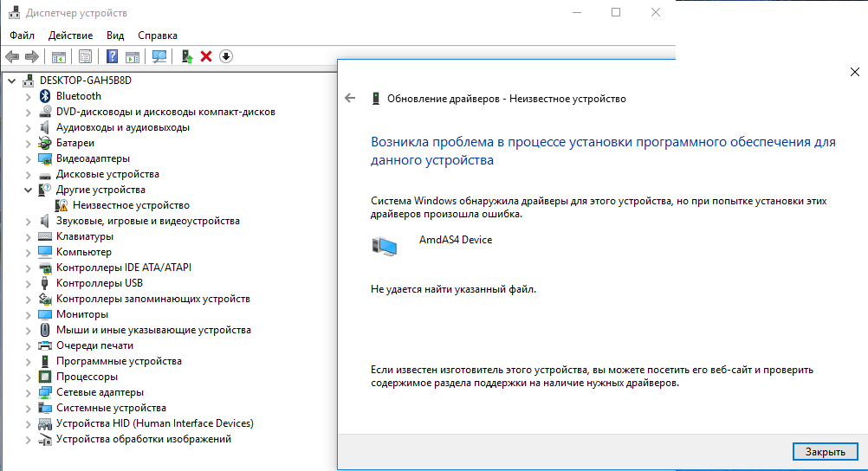Viewport: 868px width, 471px height.
Task: Select the Неизвестное устройство tree item
Action: (x=131, y=205)
